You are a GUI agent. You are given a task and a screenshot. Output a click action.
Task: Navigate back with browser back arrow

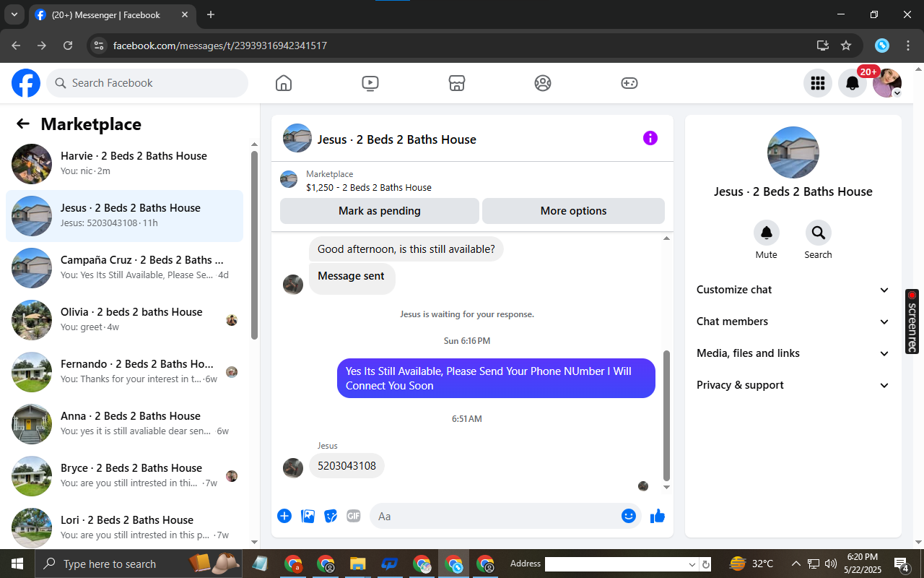[x=16, y=46]
